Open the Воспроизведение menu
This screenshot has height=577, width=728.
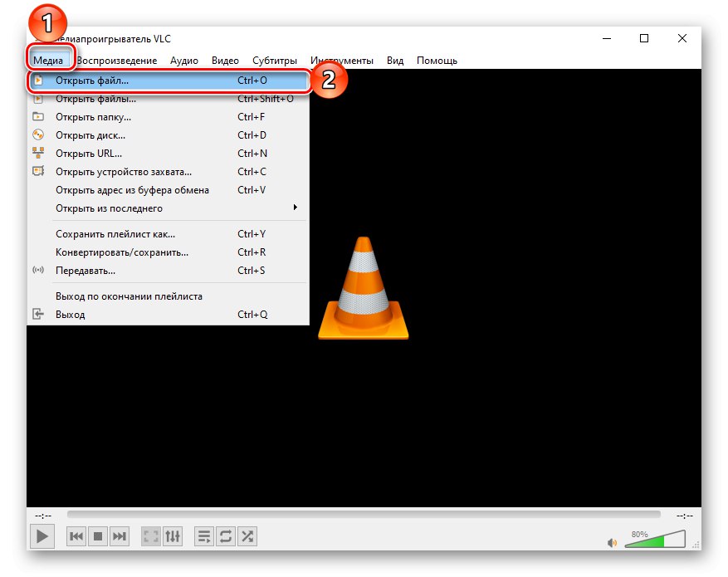(x=116, y=61)
